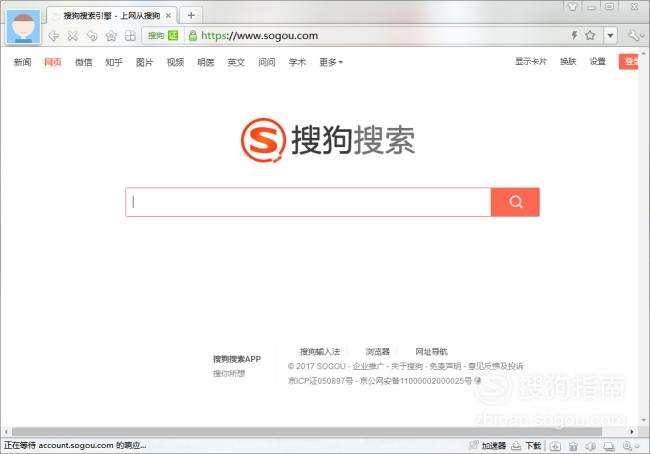This screenshot has height=454, width=650.
Task: Open the 英文 search category
Action: tap(236, 62)
